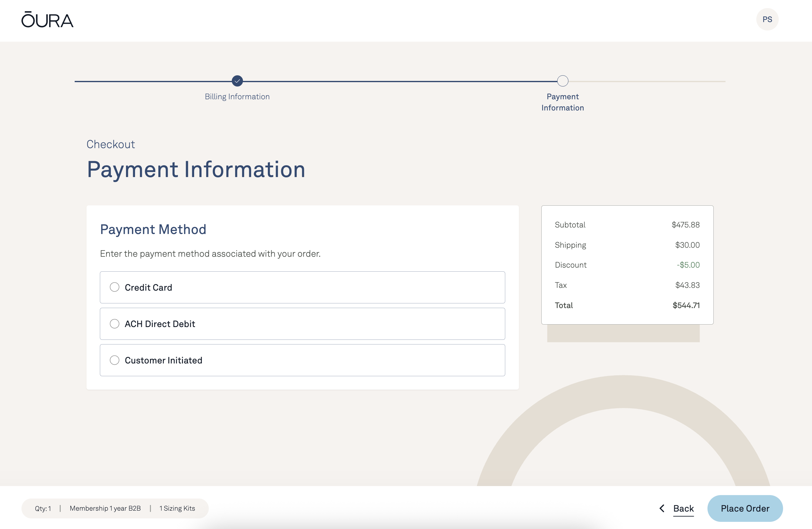812x529 pixels.
Task: Click the Subtotal amount $475.88
Action: [685, 225]
